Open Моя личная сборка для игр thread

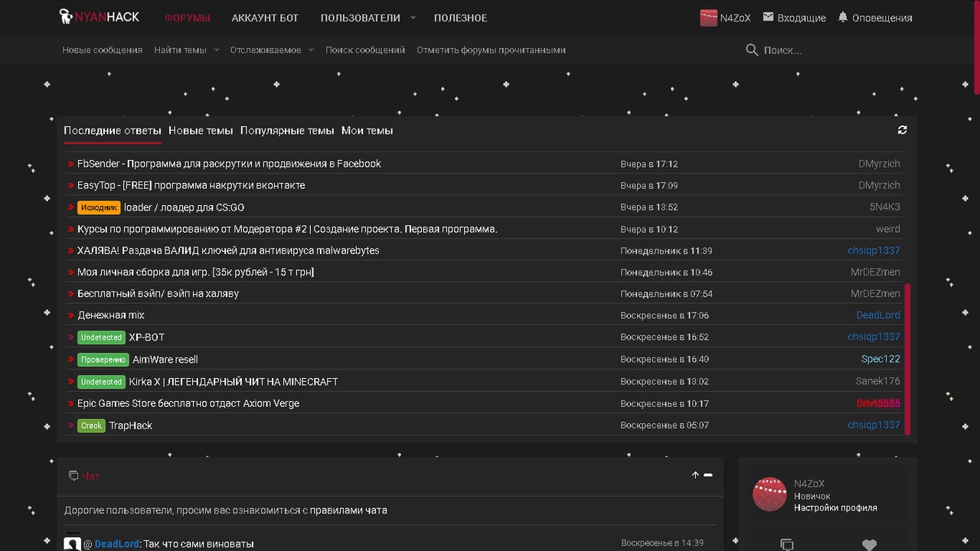click(x=196, y=272)
